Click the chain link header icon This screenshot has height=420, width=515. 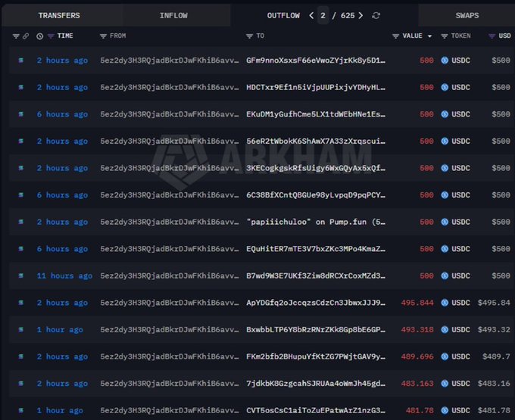click(26, 36)
